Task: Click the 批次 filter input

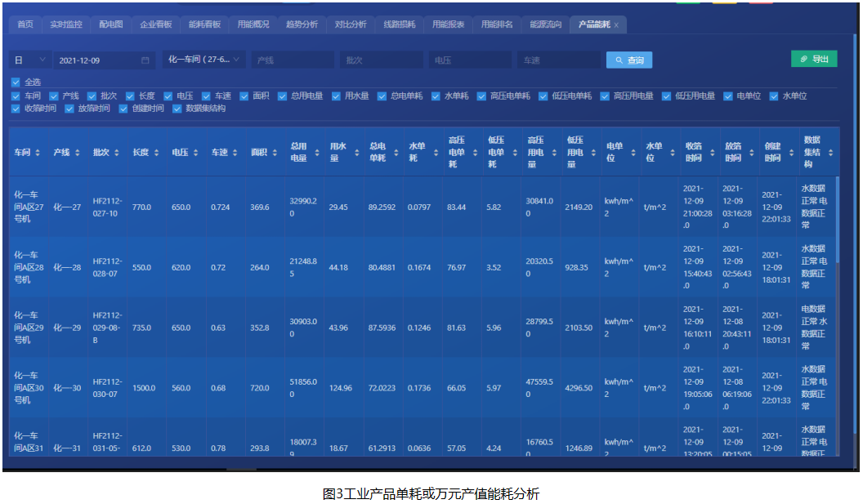Action: pyautogui.click(x=382, y=60)
